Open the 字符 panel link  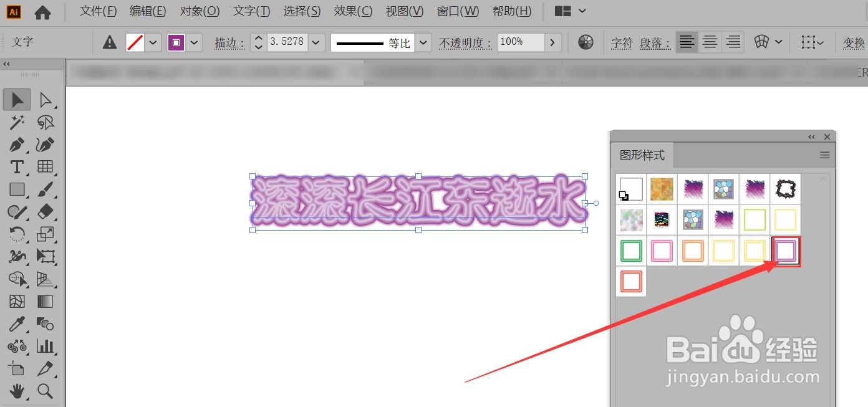622,42
